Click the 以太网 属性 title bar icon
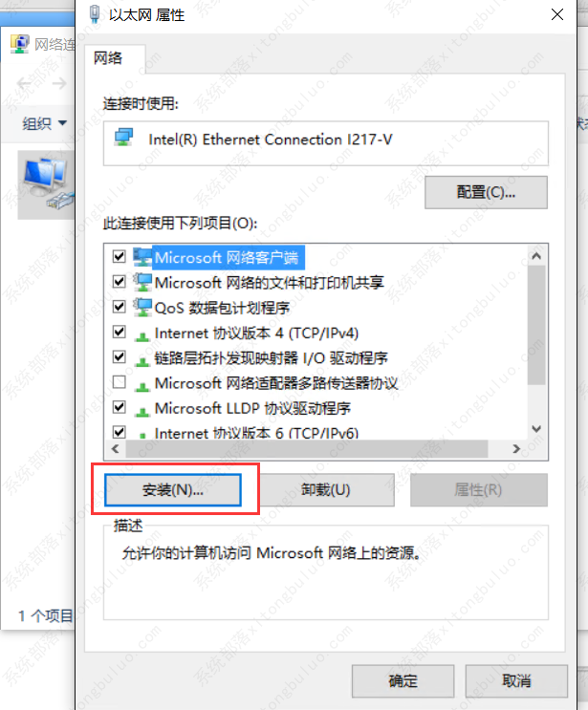 (95, 14)
